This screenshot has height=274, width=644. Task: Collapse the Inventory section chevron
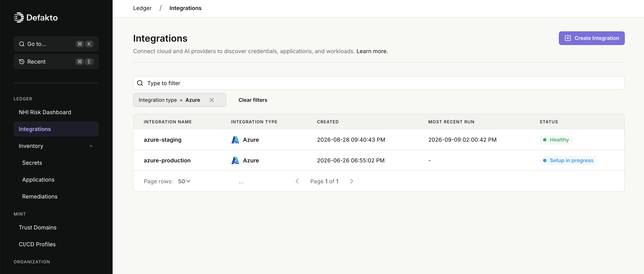tap(91, 146)
